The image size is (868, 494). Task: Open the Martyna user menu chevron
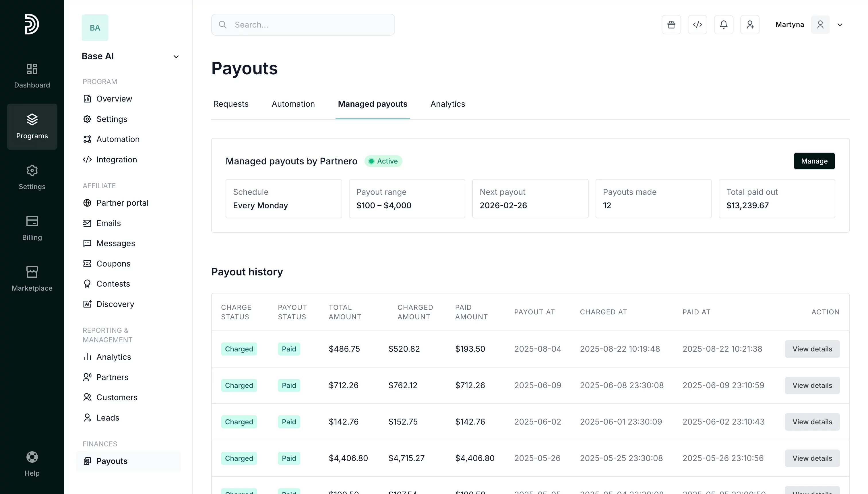point(840,25)
